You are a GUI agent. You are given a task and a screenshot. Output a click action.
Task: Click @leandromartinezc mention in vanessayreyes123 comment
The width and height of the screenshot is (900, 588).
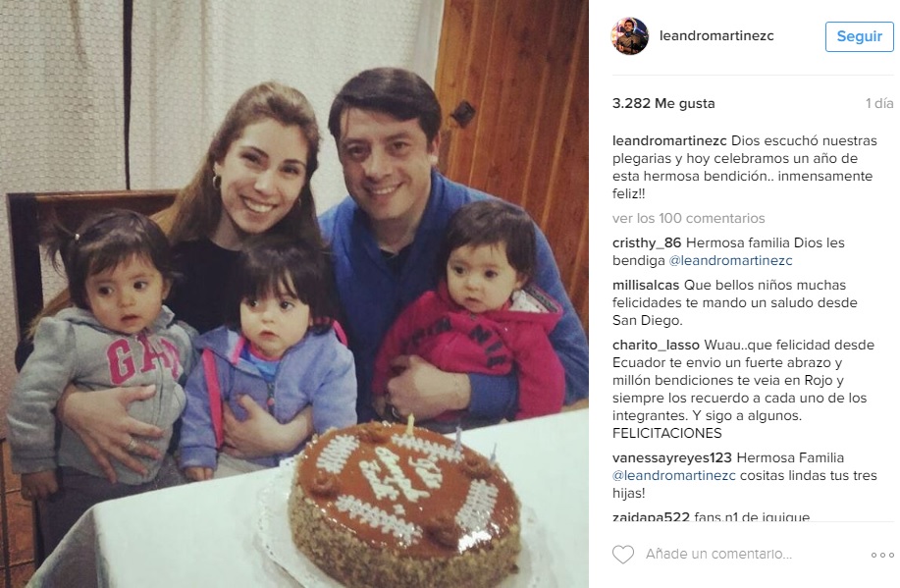coord(674,476)
